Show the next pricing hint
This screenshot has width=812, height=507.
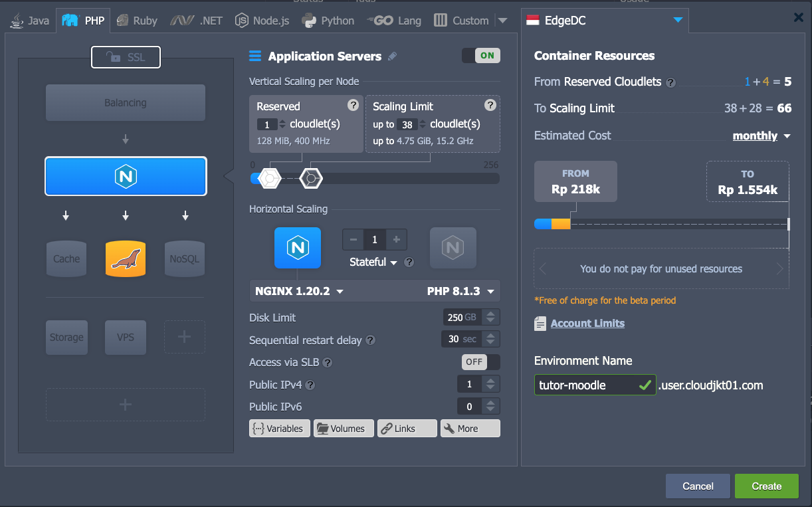pyautogui.click(x=780, y=269)
